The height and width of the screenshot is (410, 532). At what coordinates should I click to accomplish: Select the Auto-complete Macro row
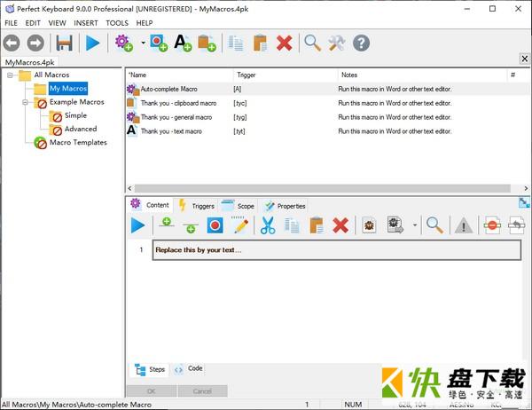tap(327, 90)
